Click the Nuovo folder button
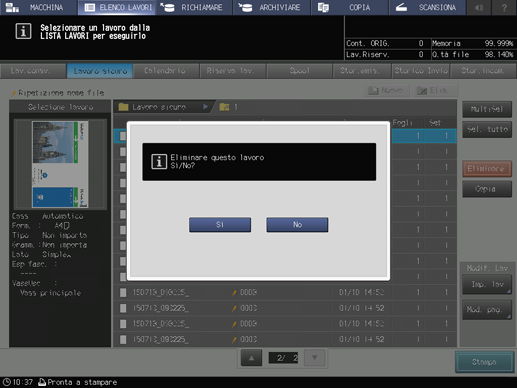517x388 pixels. 387,90
